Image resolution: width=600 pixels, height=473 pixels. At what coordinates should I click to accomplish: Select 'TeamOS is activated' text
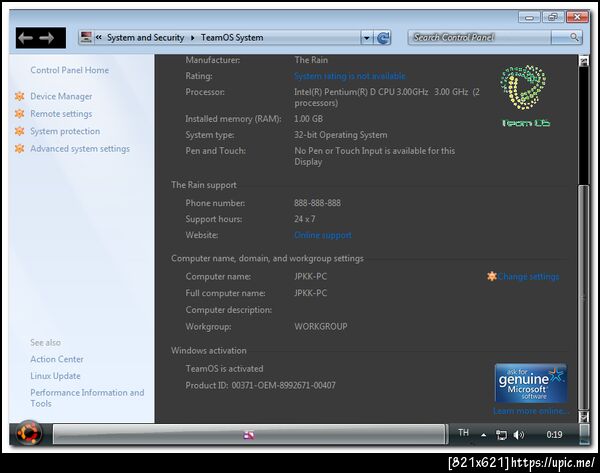(x=224, y=369)
